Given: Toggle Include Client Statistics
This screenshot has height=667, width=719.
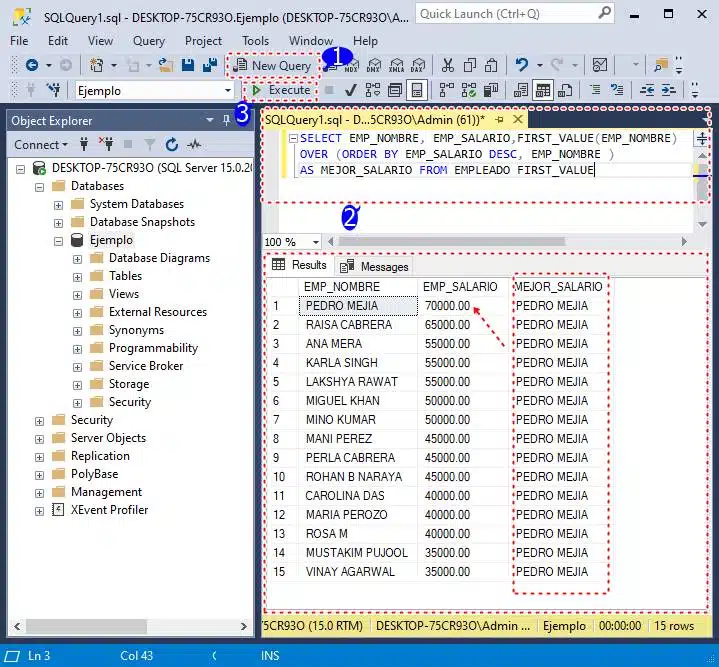Looking at the screenshot, I should click(x=491, y=90).
